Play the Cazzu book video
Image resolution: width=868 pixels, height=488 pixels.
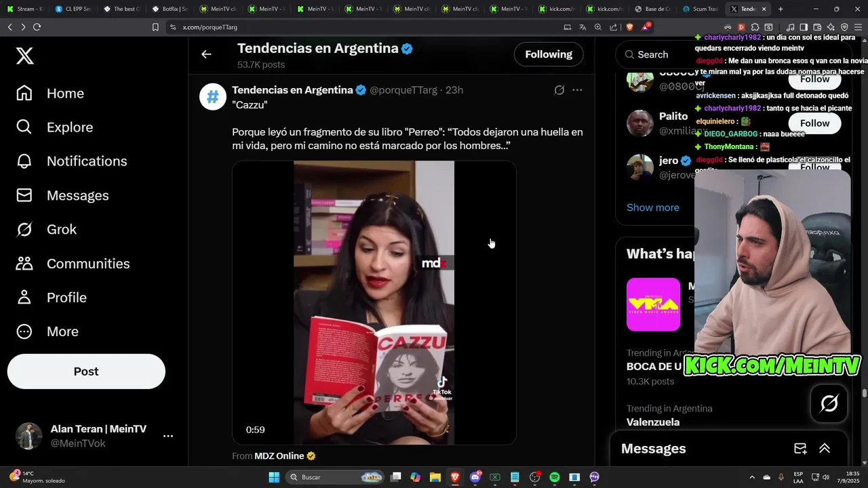pyautogui.click(x=374, y=302)
